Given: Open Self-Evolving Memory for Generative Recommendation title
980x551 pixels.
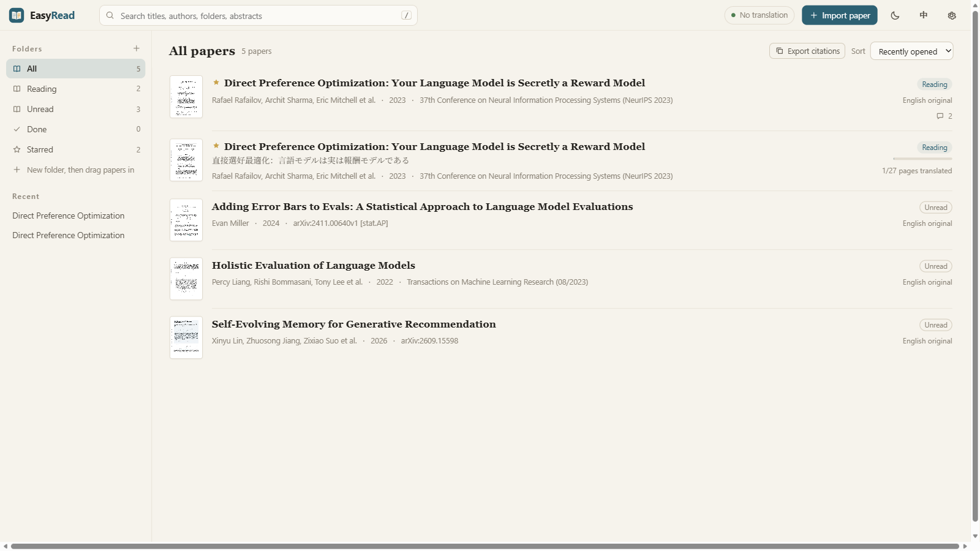Looking at the screenshot, I should click(354, 324).
